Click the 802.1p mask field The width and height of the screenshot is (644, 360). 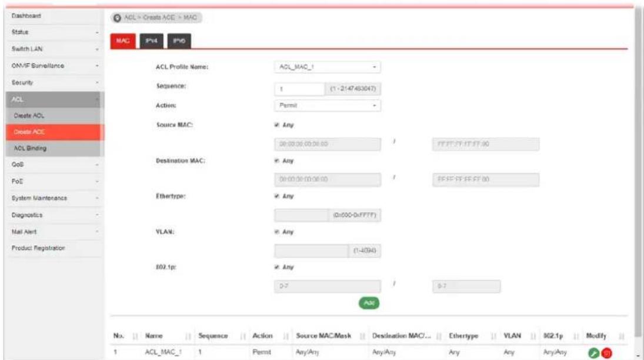coord(466,286)
